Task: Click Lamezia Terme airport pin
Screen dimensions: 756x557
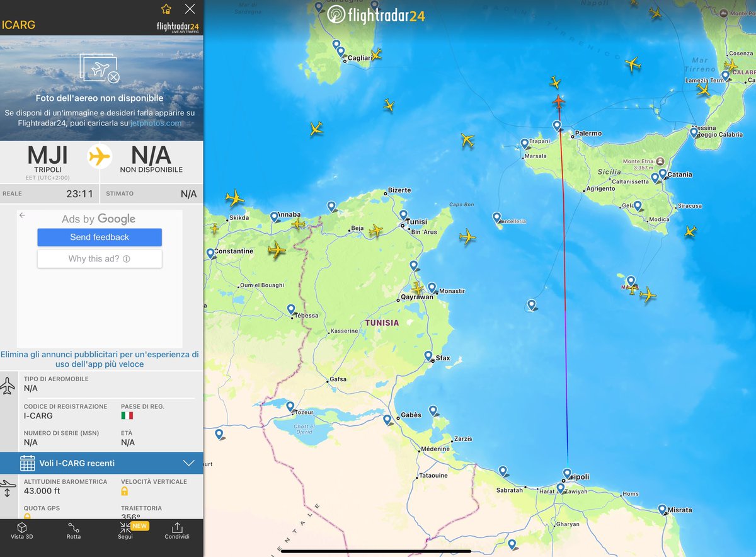Action: tap(726, 76)
